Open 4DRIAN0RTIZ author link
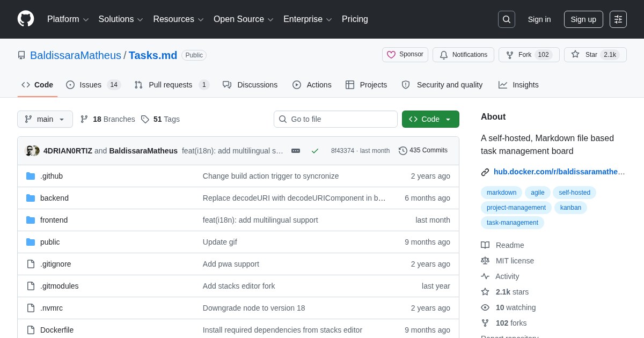644x338 pixels. (68, 151)
